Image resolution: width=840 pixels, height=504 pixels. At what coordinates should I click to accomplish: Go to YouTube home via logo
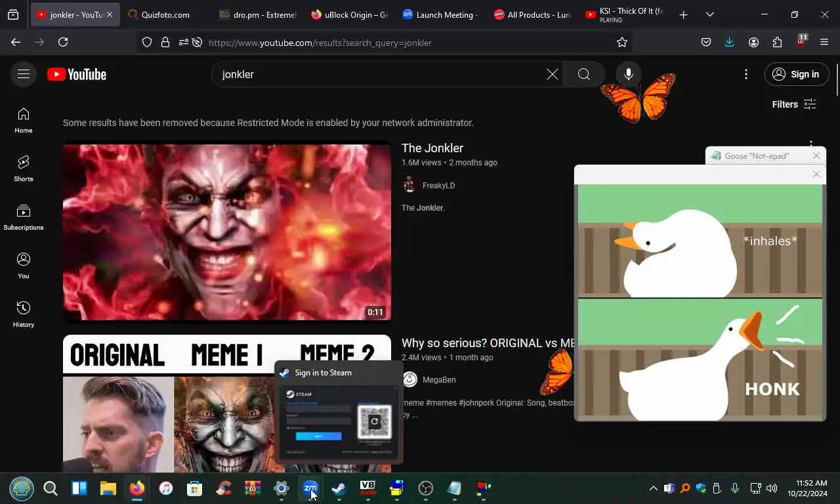tap(77, 74)
